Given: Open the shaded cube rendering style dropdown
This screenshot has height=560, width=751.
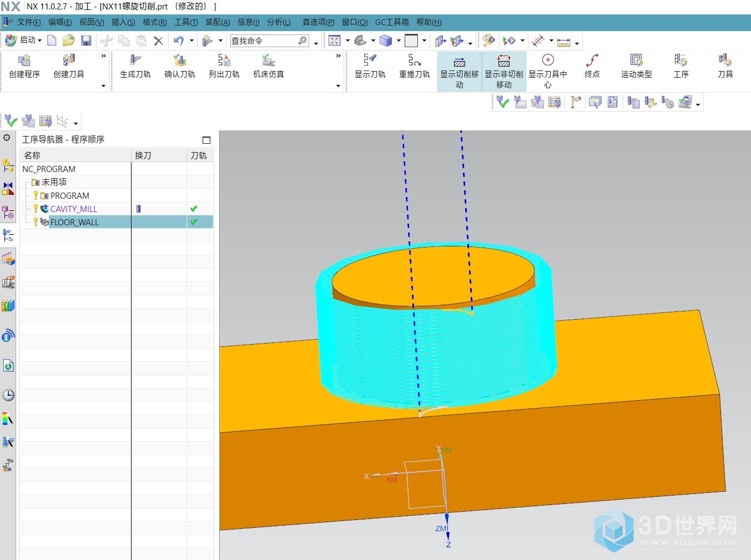Looking at the screenshot, I should (x=399, y=41).
